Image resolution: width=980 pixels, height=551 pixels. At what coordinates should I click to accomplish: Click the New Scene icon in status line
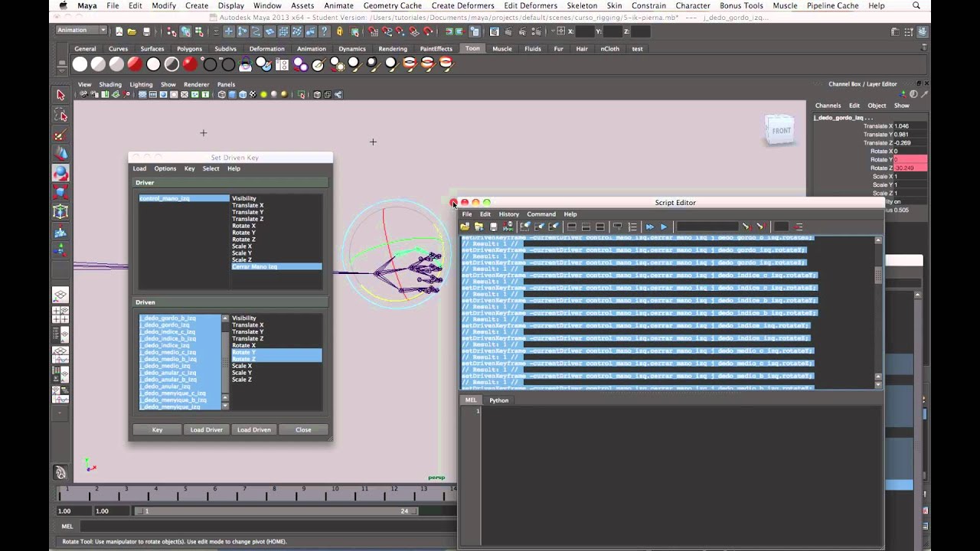(x=119, y=31)
